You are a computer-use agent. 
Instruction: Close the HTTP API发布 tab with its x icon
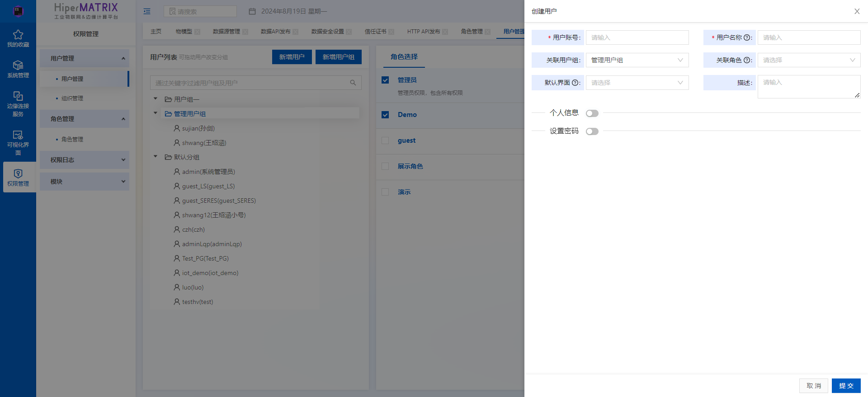pyautogui.click(x=445, y=32)
